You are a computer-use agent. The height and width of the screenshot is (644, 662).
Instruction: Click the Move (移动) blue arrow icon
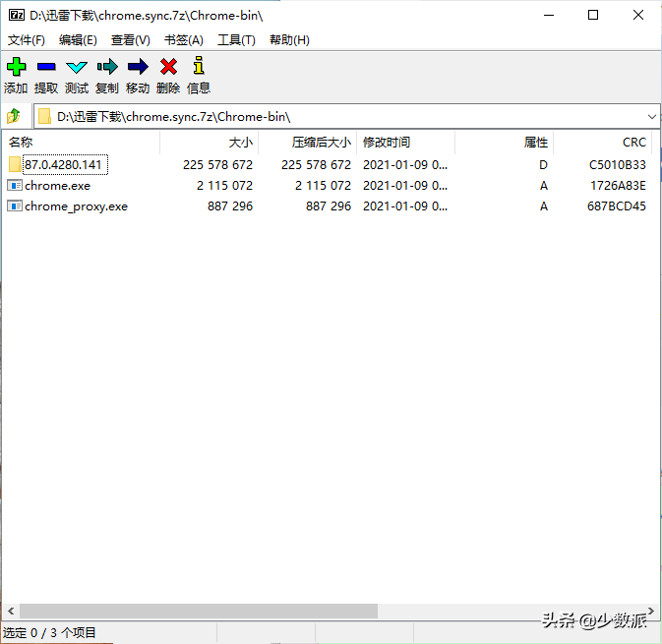(138, 67)
